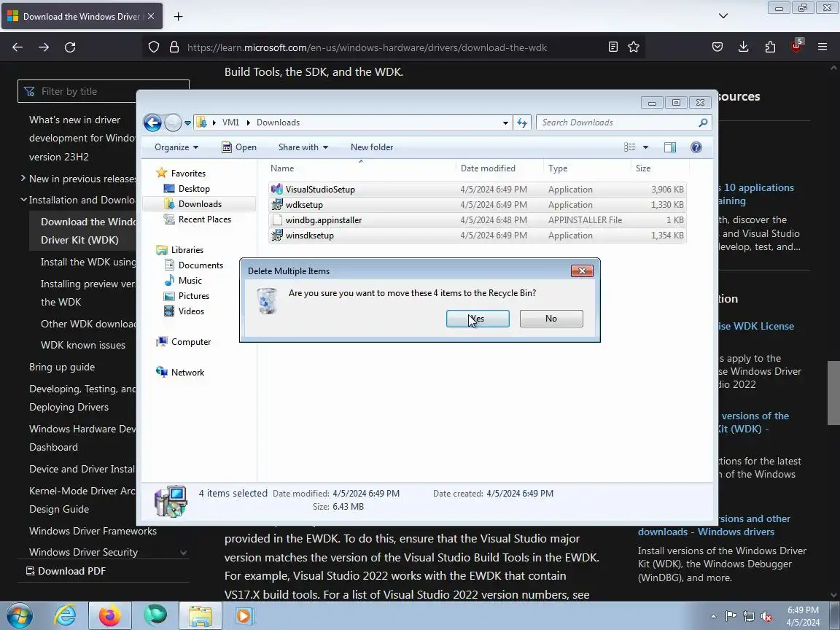Image resolution: width=840 pixels, height=630 pixels.
Task: Open the Documents library
Action: (x=193, y=265)
